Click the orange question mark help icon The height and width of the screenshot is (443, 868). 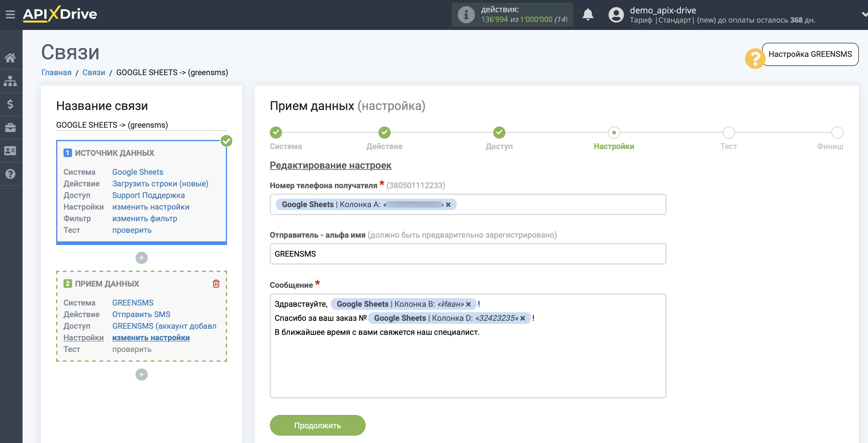[x=755, y=58]
